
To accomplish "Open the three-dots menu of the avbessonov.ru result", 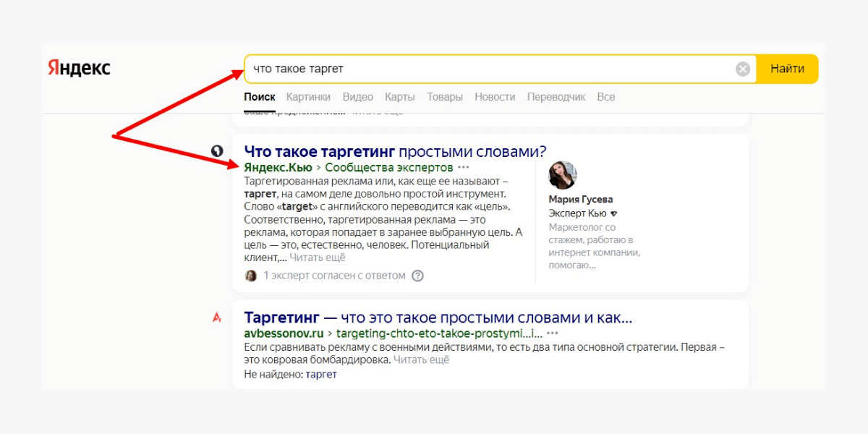I will tap(553, 333).
